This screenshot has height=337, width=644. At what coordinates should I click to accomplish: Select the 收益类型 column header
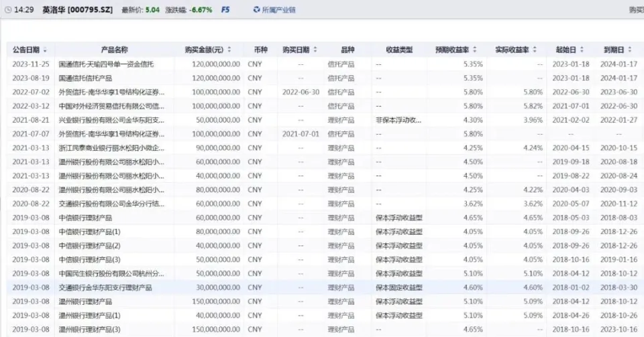pos(399,50)
